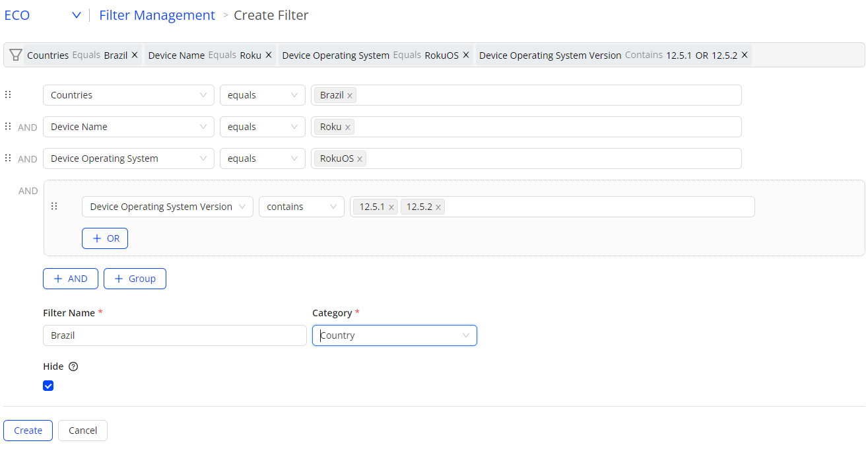Add an AND condition
Viewport: 868px width, 451px height.
click(x=71, y=279)
